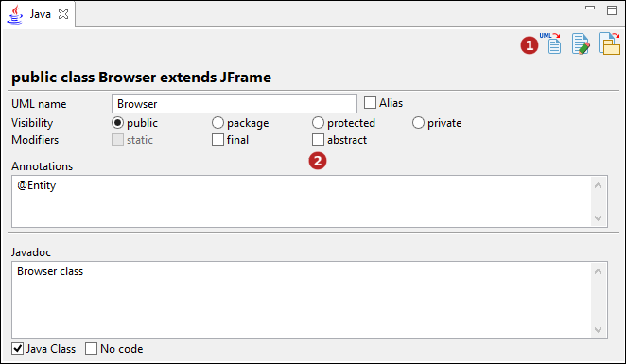Screen dimensions: 626x364
Task: Open the edit source document pencil icon
Action: pos(581,43)
